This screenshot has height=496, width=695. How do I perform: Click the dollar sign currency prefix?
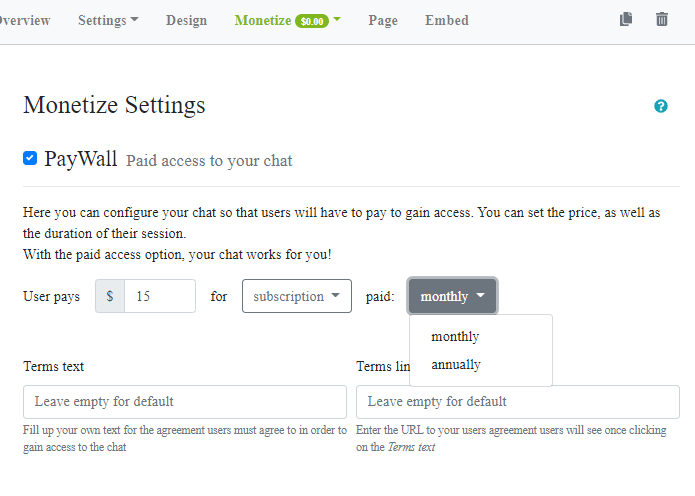[x=110, y=296]
